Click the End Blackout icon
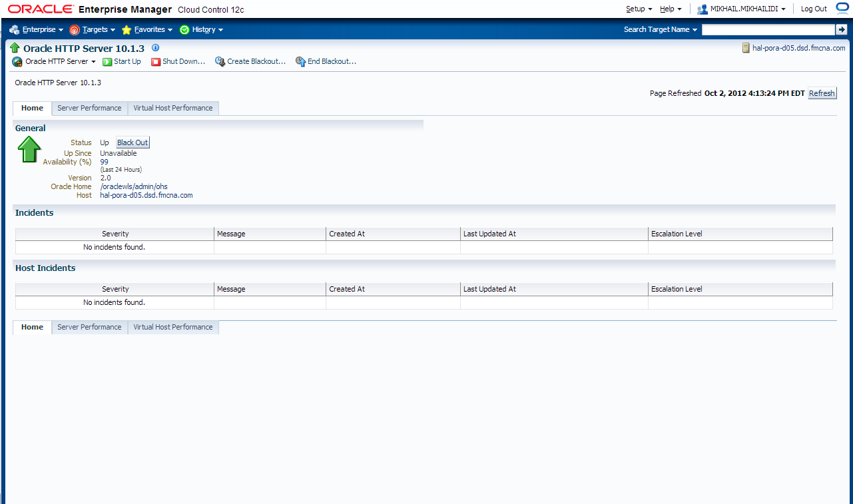Image resolution: width=853 pixels, height=504 pixels. [x=300, y=61]
